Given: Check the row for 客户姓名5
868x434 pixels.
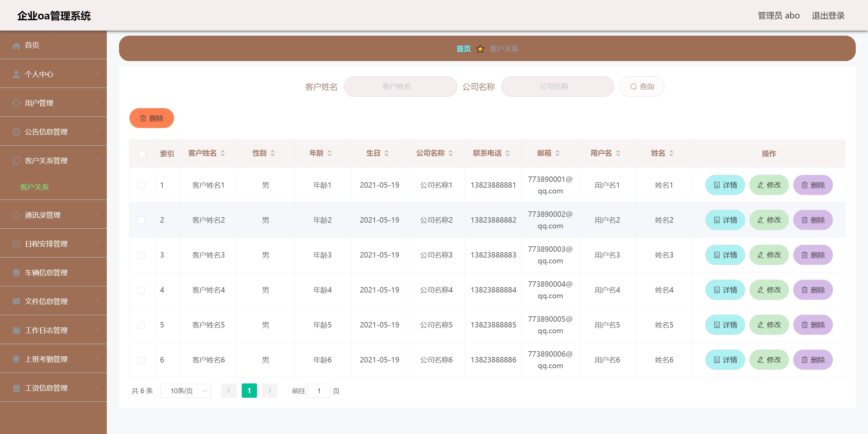Looking at the screenshot, I should (141, 325).
